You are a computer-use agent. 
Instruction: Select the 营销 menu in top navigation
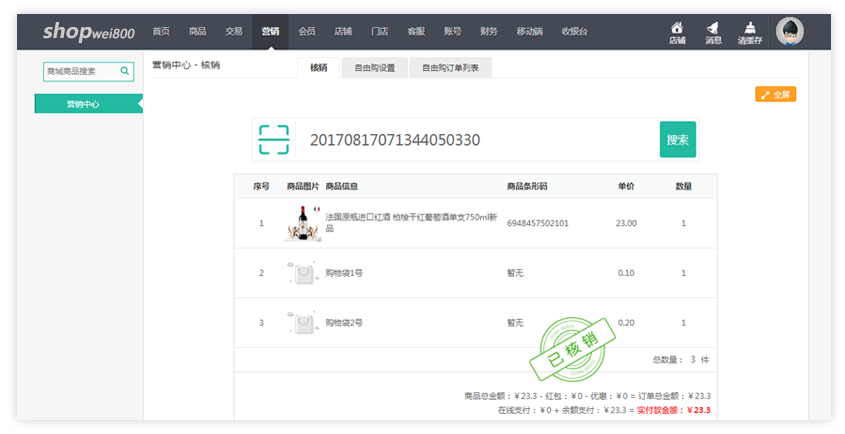271,31
